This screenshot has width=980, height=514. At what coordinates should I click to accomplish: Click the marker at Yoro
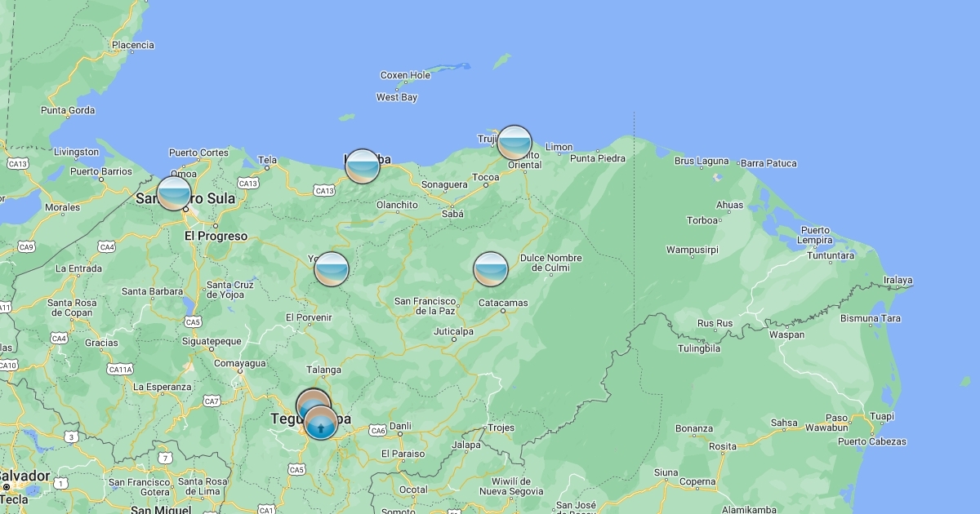(332, 269)
